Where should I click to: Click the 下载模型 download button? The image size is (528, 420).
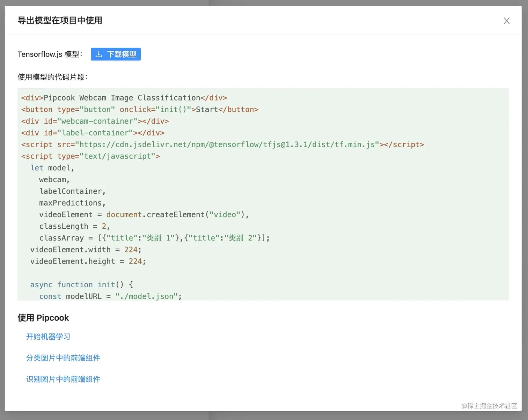(x=116, y=54)
